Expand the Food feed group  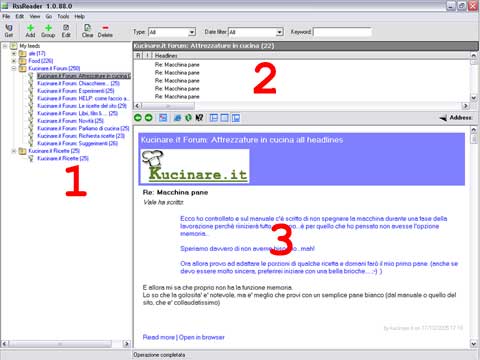click(x=14, y=61)
